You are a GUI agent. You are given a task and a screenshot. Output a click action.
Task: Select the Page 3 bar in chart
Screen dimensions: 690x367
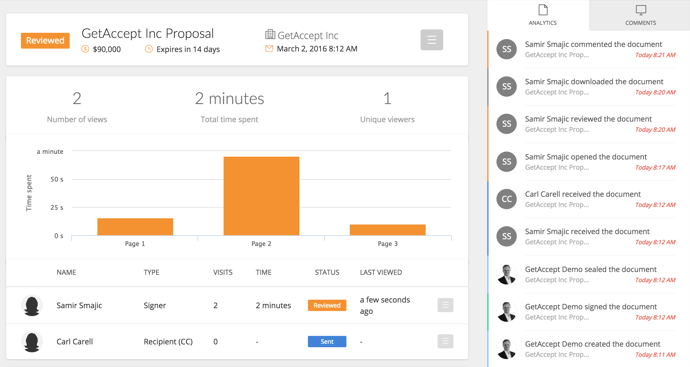point(388,230)
